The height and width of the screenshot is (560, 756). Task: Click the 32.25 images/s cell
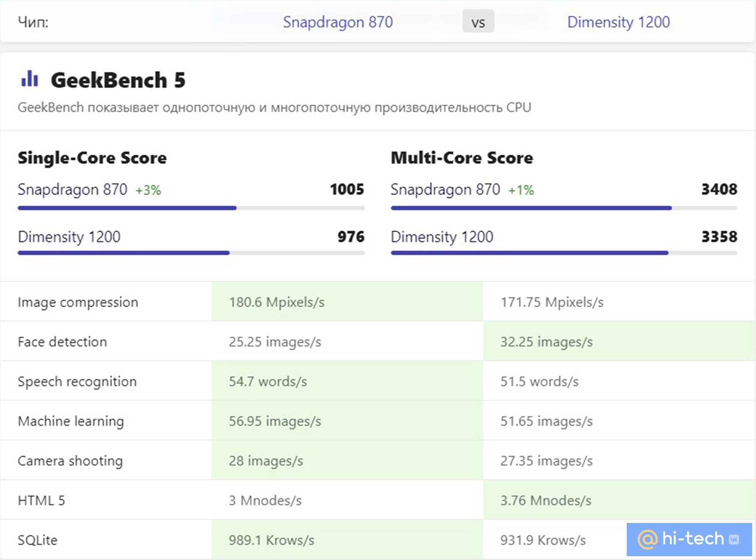pos(619,341)
